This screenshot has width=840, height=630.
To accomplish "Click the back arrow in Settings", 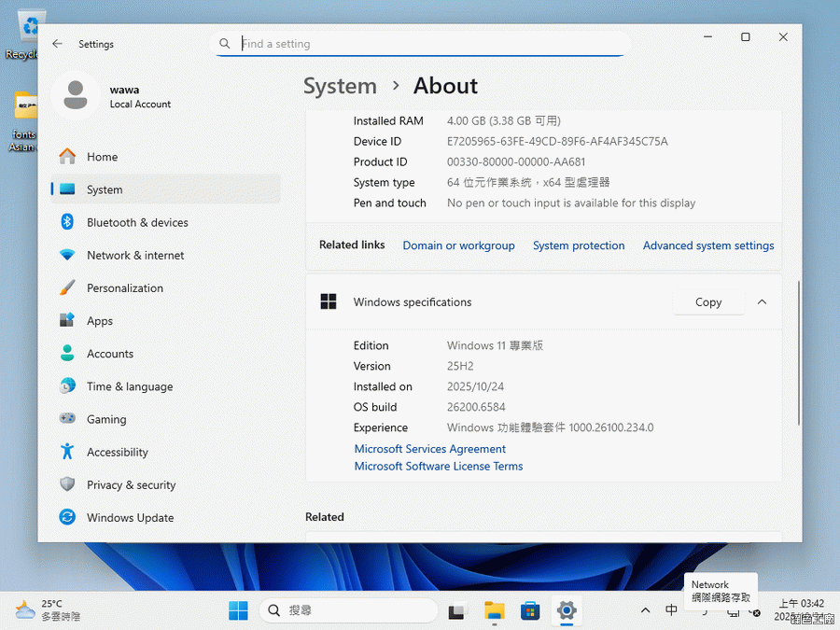I will pyautogui.click(x=58, y=44).
